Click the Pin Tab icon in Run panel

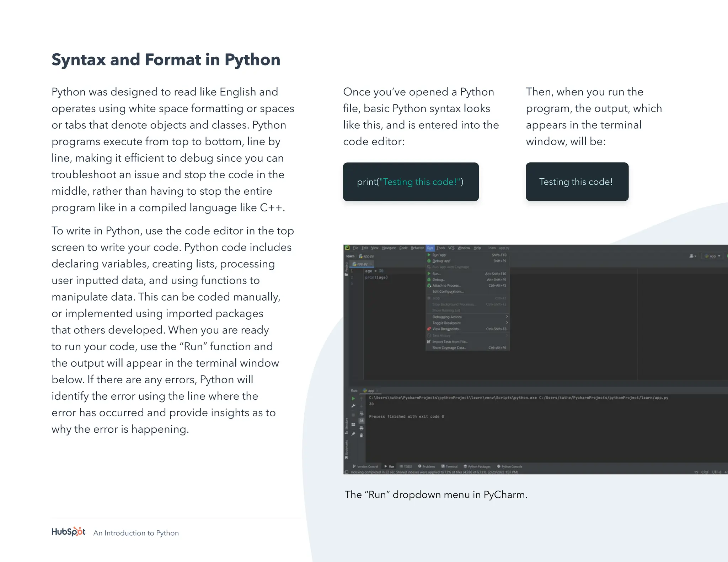point(353,434)
